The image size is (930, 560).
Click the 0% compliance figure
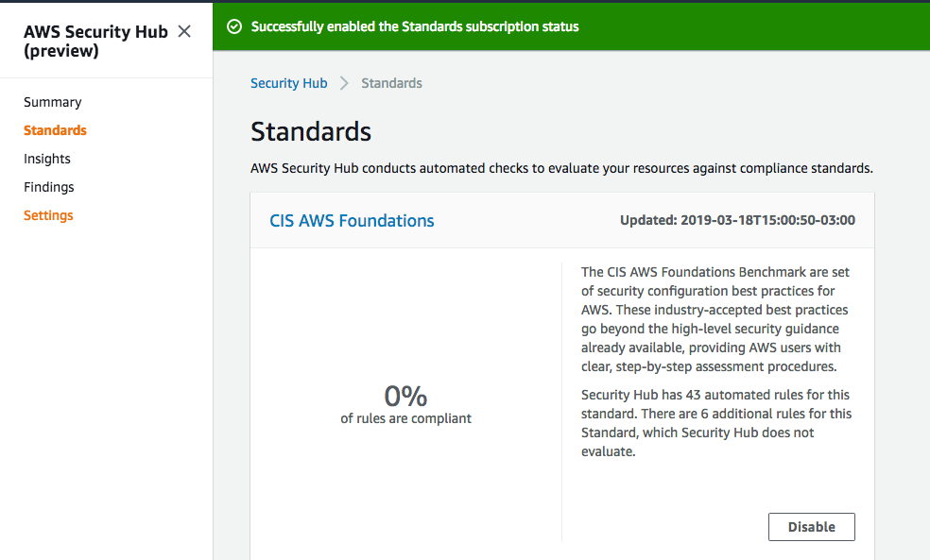coord(405,396)
